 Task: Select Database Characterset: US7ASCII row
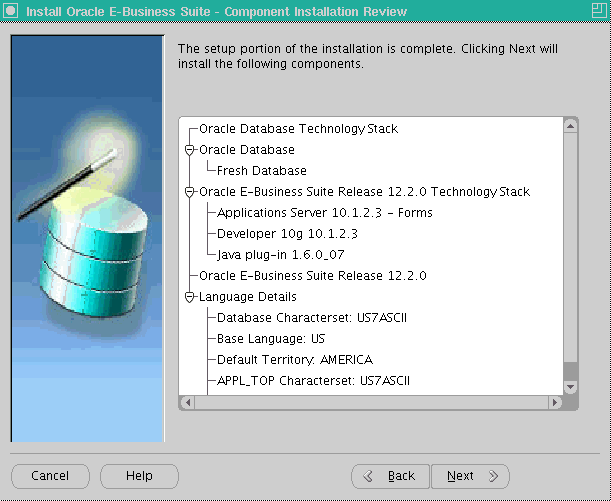point(312,318)
